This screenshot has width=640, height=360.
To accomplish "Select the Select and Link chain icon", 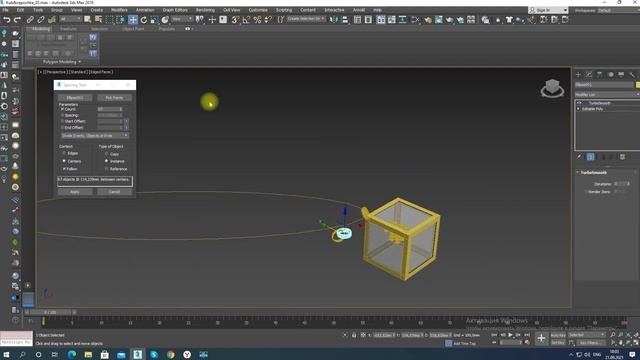I will pos(30,20).
